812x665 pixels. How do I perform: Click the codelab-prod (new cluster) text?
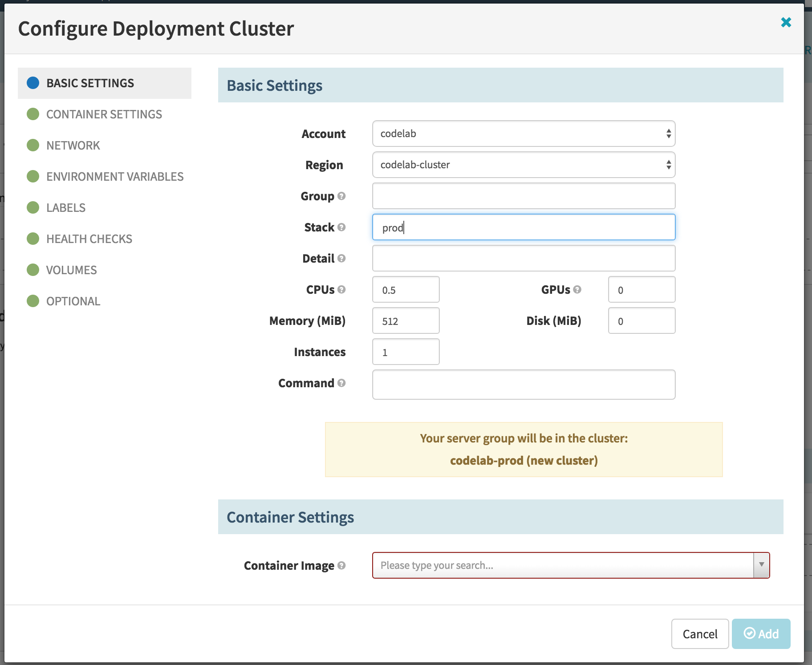coord(524,460)
